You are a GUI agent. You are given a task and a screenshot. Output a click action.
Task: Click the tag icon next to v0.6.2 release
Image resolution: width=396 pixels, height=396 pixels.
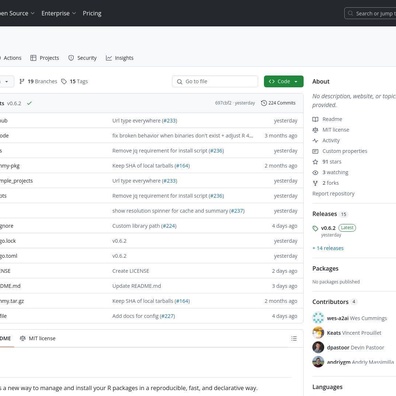pos(315,228)
